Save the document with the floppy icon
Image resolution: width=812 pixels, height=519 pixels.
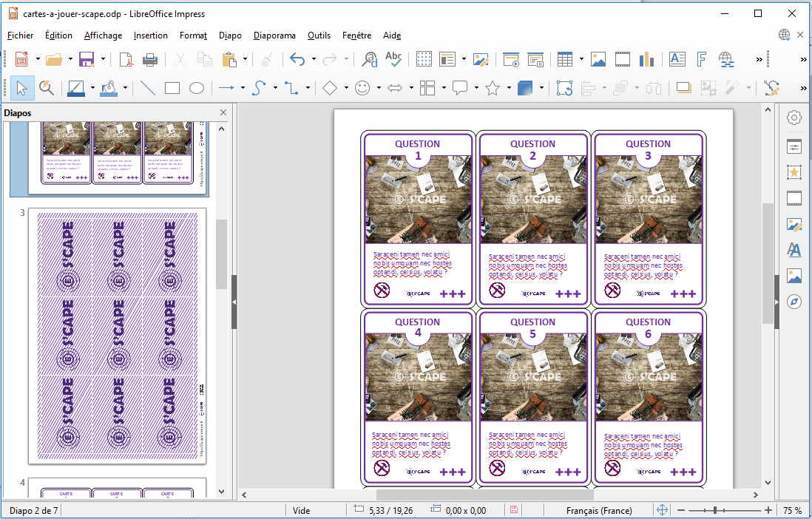pos(87,60)
